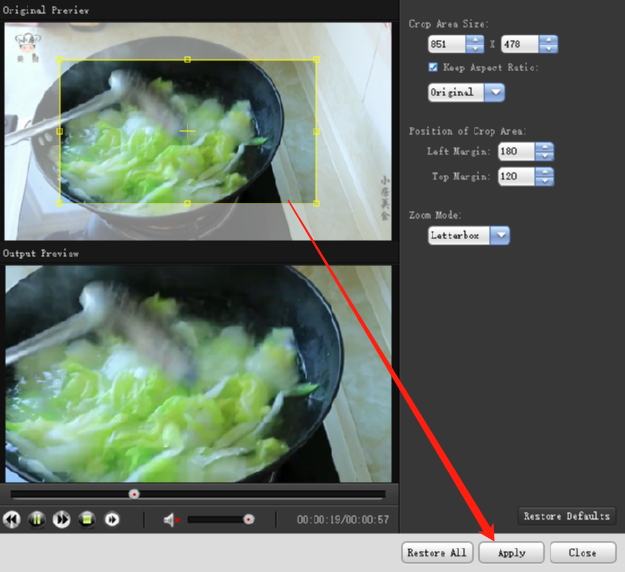Decrease the crop height value
The image size is (625, 572).
click(x=548, y=49)
